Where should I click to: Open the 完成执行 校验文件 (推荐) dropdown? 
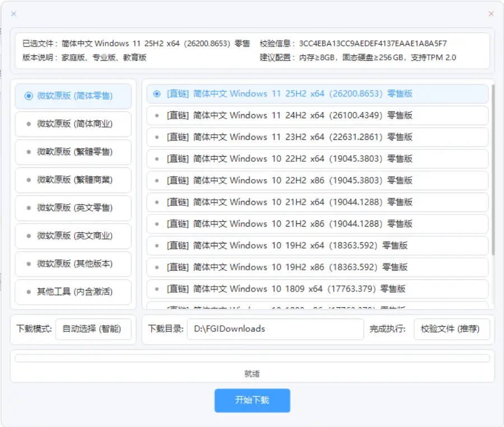(x=451, y=329)
